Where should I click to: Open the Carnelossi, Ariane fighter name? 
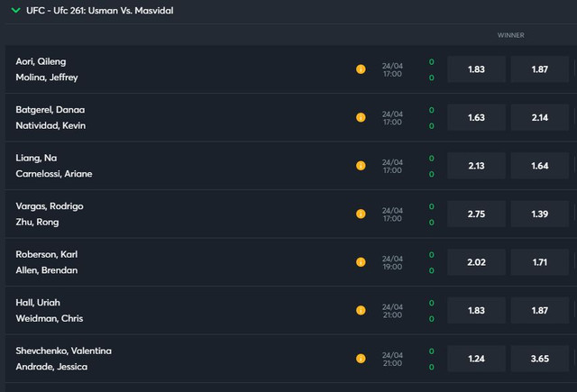[x=54, y=174]
